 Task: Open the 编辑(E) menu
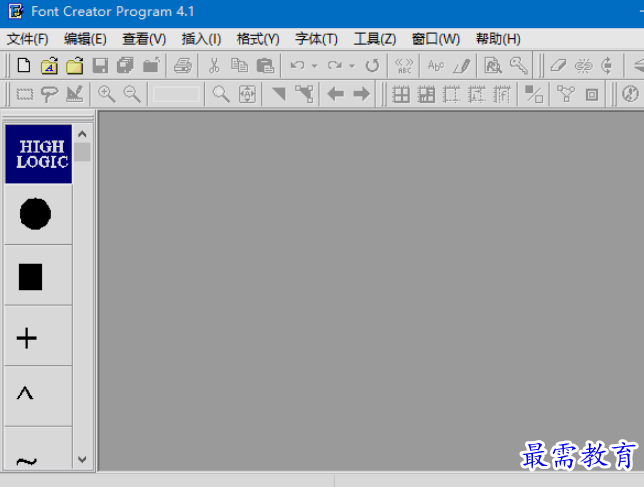pyautogui.click(x=85, y=39)
